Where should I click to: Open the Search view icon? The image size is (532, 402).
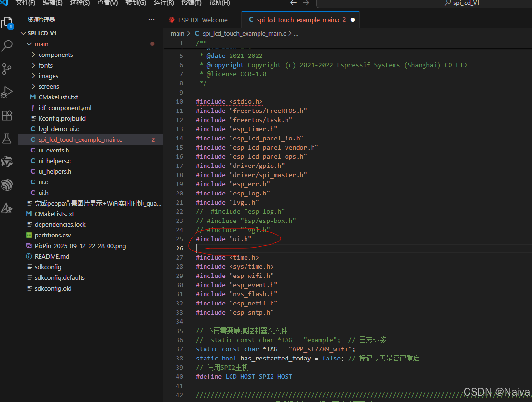pyautogui.click(x=7, y=45)
